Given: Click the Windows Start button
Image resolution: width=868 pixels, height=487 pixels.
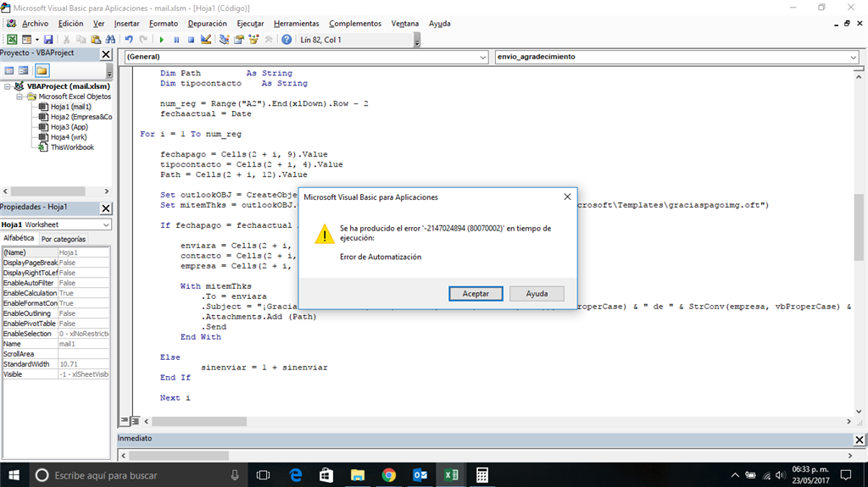Looking at the screenshot, I should [x=14, y=475].
